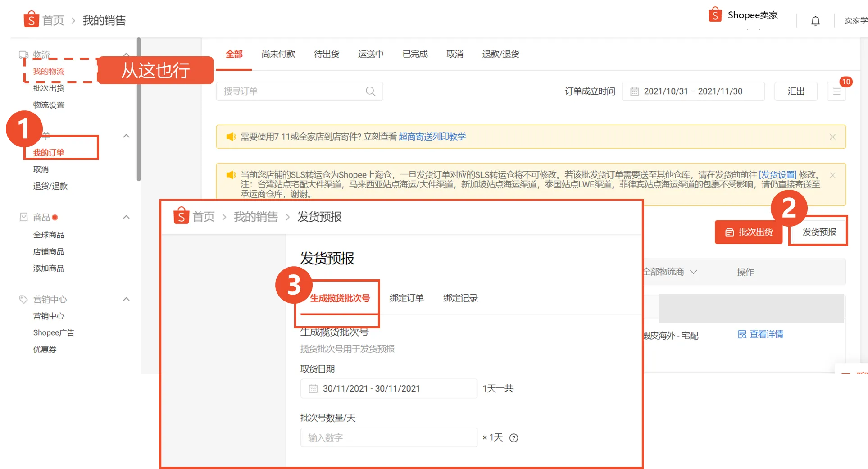Viewport: 868px width, 469px height.
Task: Open the 超商寄送列印教学 link
Action: tap(432, 137)
